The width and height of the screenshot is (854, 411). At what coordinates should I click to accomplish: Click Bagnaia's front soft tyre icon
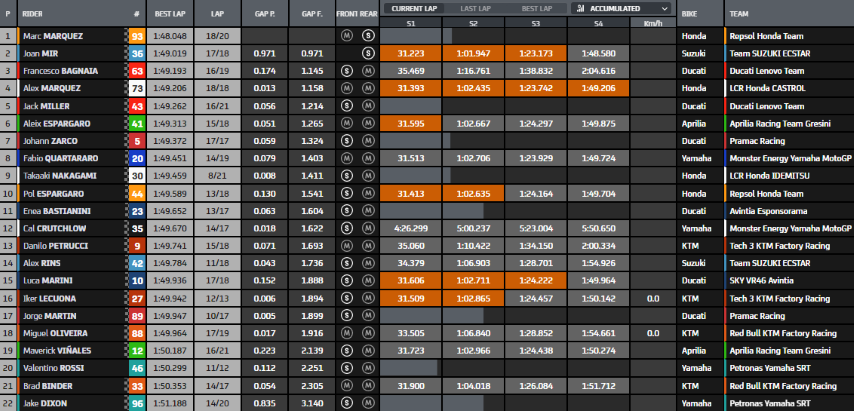tap(346, 71)
